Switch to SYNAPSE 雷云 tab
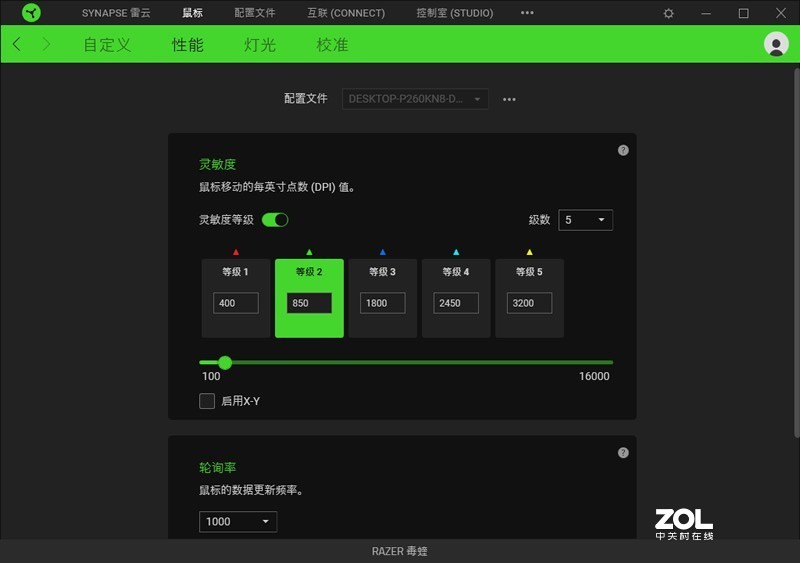Screen dimensions: 800x563 116,13
